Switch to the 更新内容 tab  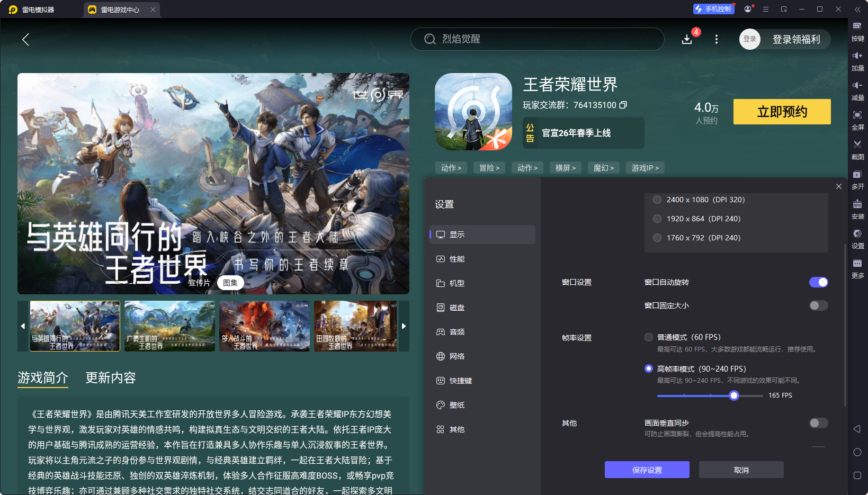(x=110, y=378)
